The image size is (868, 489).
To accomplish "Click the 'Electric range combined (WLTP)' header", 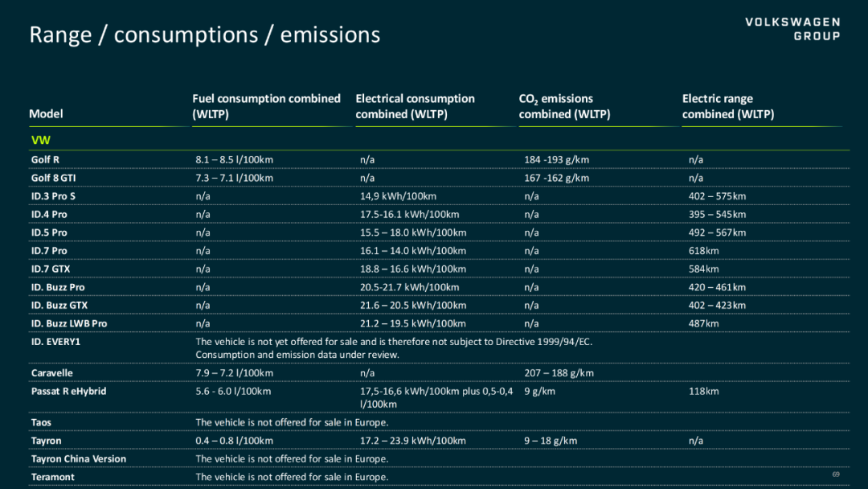I will click(x=728, y=106).
